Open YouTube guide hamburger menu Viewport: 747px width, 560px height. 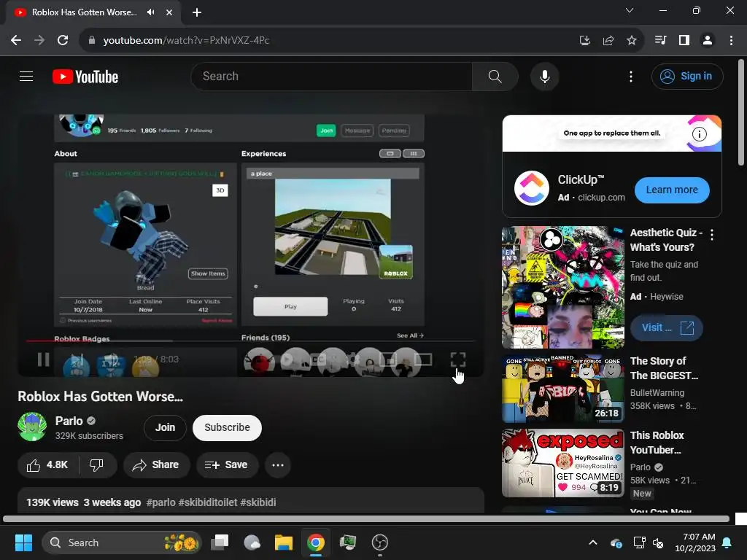tap(26, 76)
